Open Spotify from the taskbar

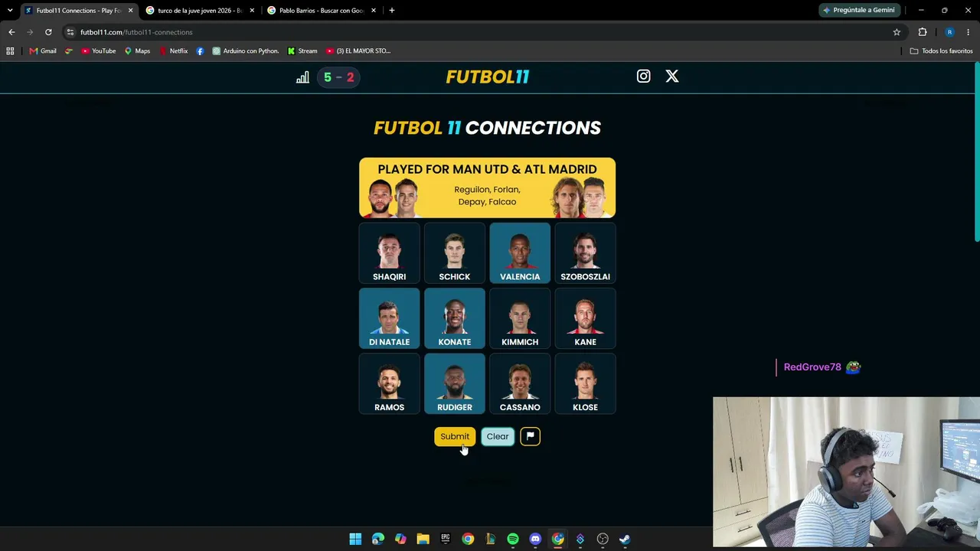513,540
